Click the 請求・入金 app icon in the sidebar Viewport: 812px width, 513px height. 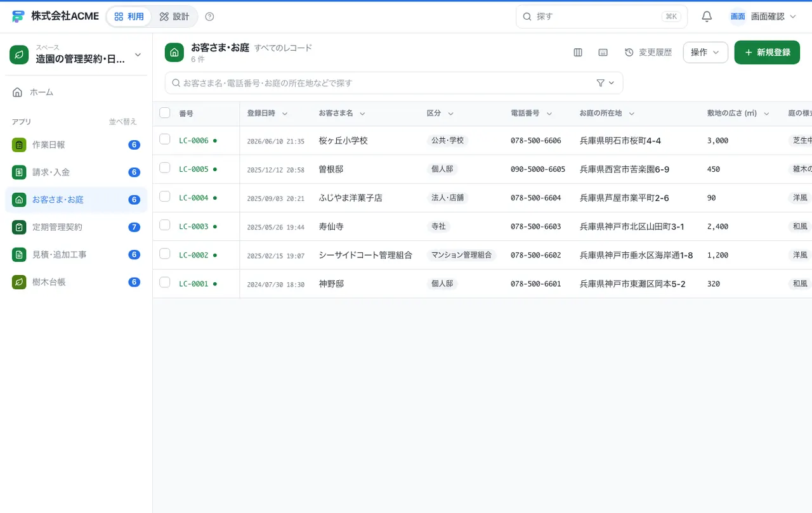point(19,172)
